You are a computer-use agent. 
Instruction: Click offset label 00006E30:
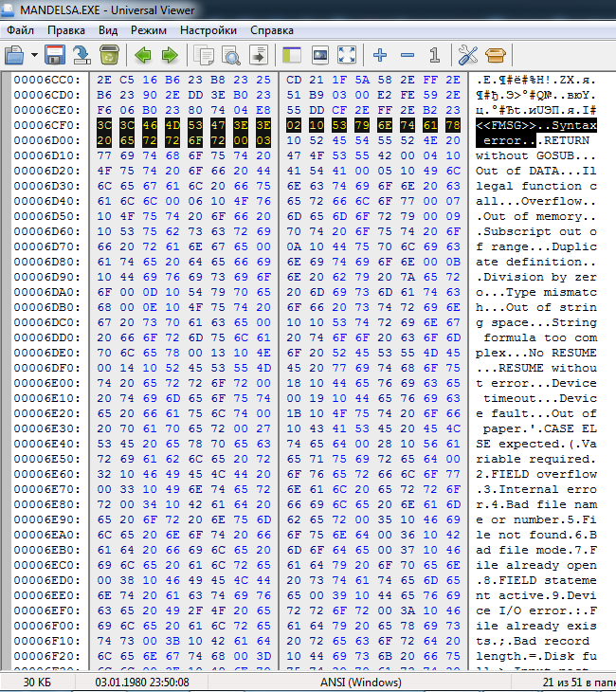point(47,428)
